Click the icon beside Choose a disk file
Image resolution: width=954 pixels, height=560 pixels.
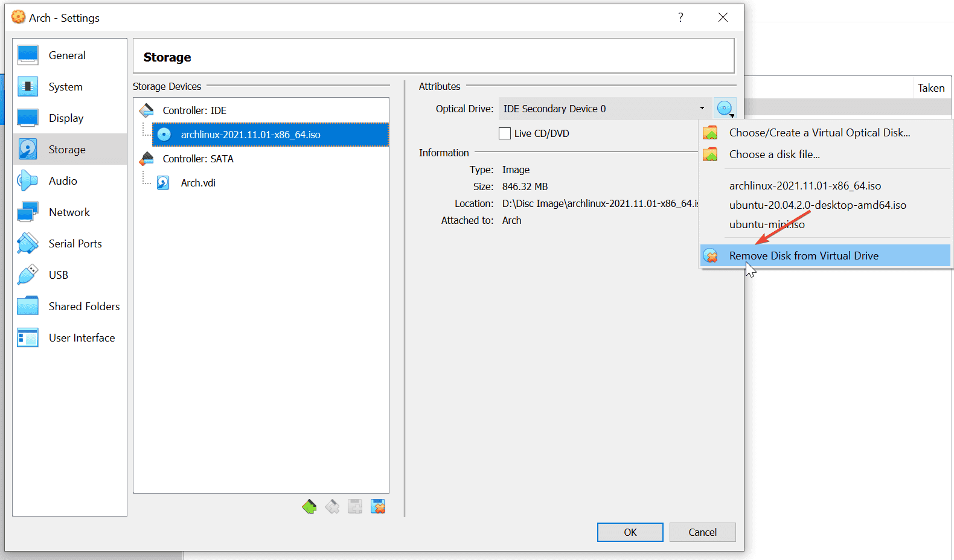[x=711, y=154]
